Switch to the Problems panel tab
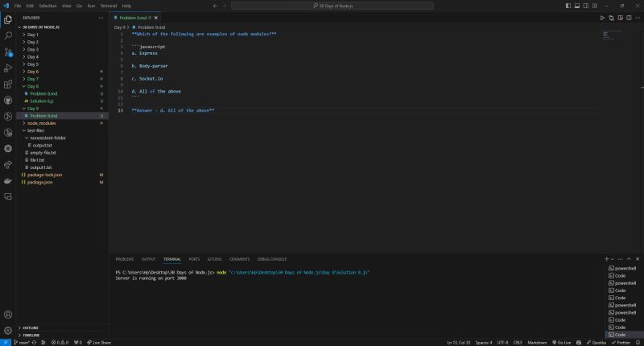644x346 pixels. pyautogui.click(x=125, y=259)
